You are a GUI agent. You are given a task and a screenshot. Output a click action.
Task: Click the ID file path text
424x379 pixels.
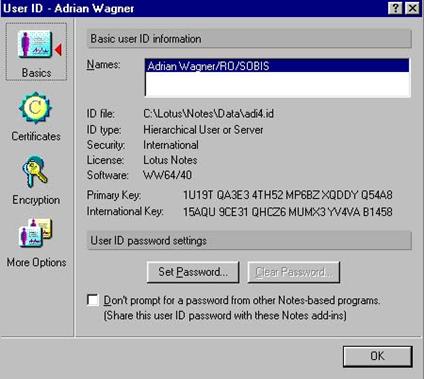209,114
